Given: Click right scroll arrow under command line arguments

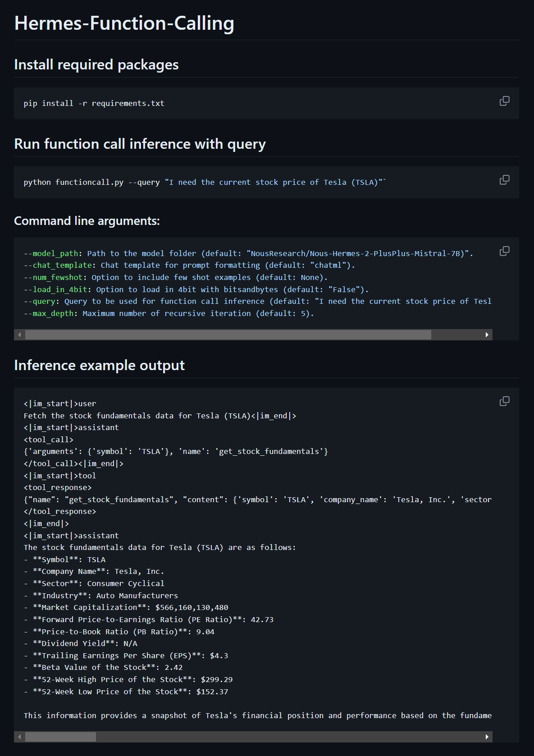Looking at the screenshot, I should click(487, 334).
